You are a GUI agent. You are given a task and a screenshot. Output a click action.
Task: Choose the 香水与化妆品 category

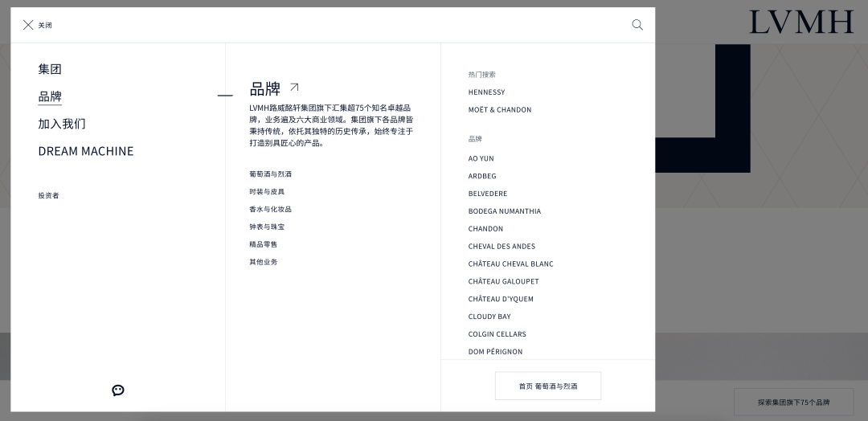pos(271,210)
